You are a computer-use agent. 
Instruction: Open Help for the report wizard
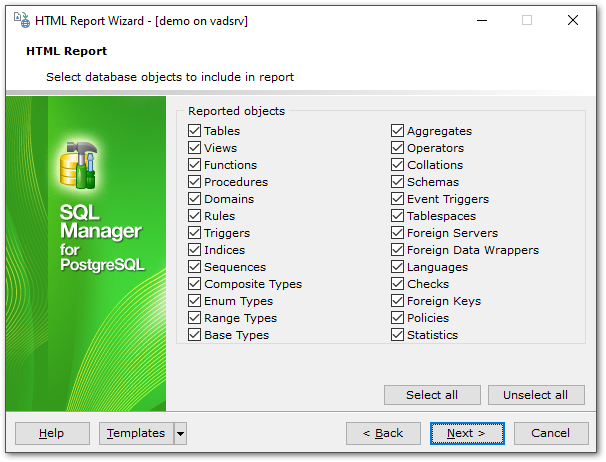click(x=52, y=433)
